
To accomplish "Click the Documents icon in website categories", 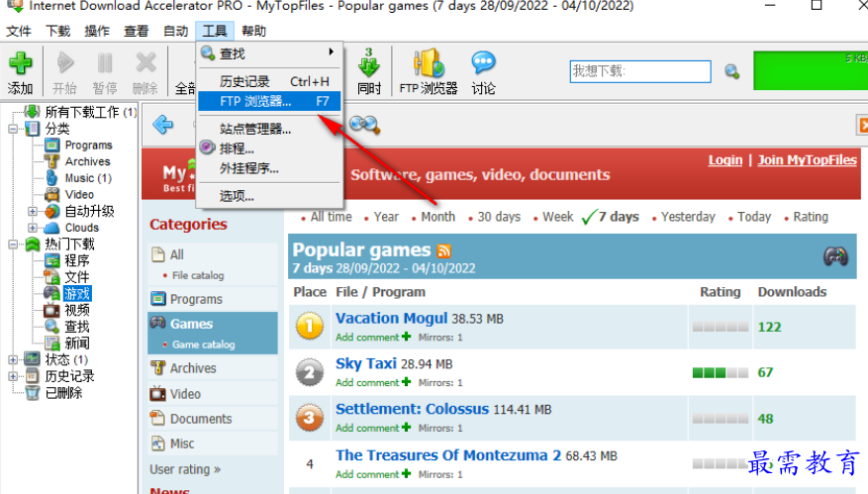I will click(157, 418).
